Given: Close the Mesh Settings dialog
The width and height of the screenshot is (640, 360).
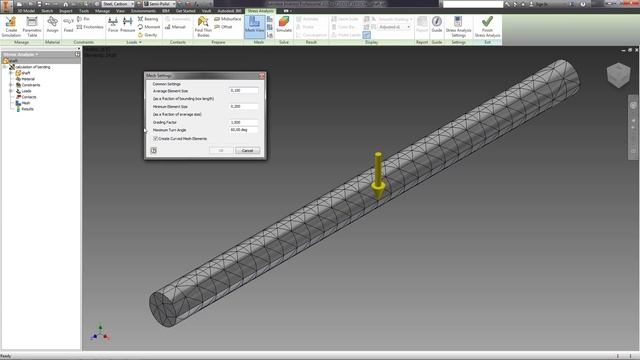Looking at the screenshot, I should [x=262, y=76].
